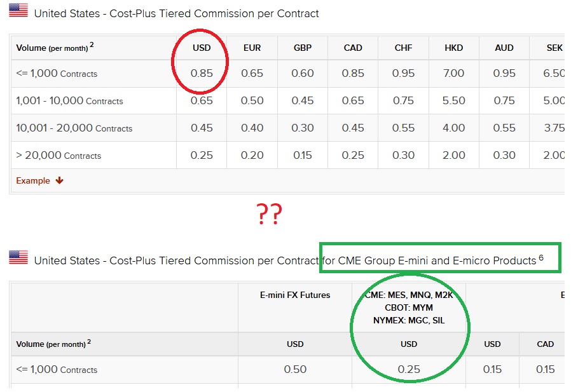The image size is (571, 392).
Task: Select the bottom table's '<= 1,000 Contracts' row label
Action: 57,370
